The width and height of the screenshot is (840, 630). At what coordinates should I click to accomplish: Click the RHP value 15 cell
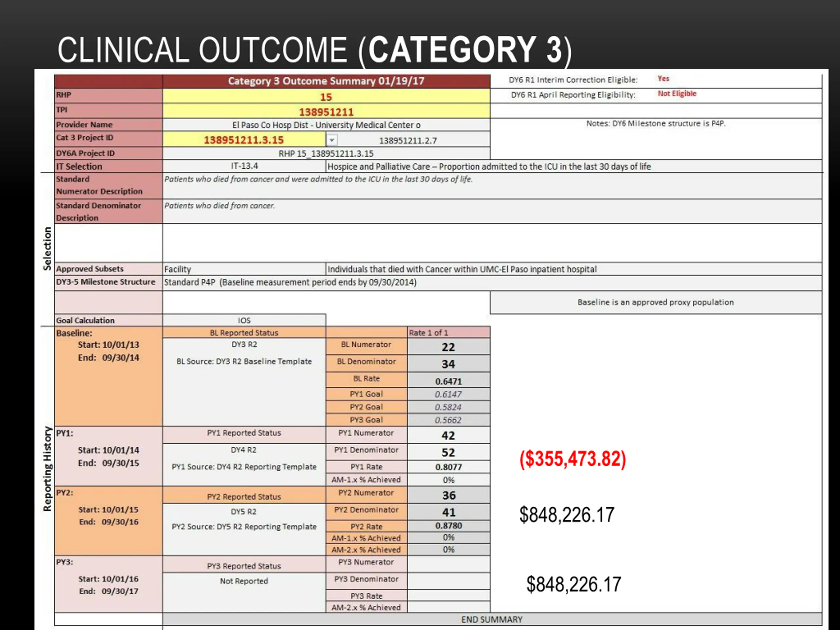tap(326, 97)
